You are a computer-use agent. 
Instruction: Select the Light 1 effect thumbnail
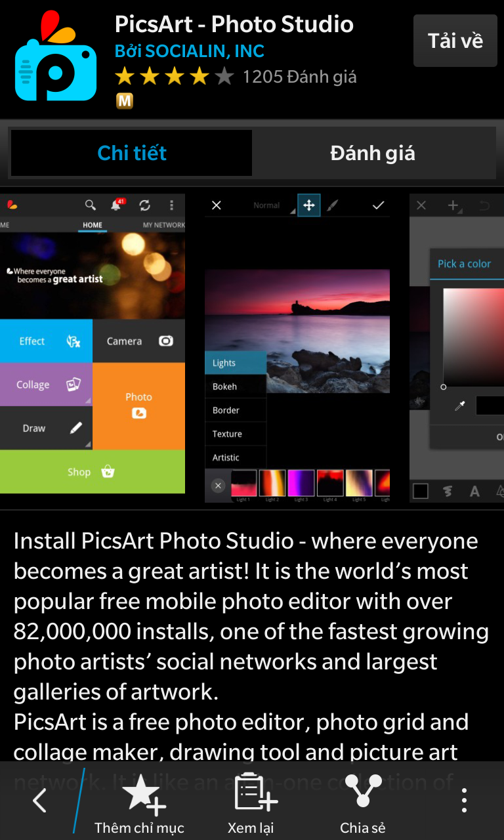(x=243, y=483)
